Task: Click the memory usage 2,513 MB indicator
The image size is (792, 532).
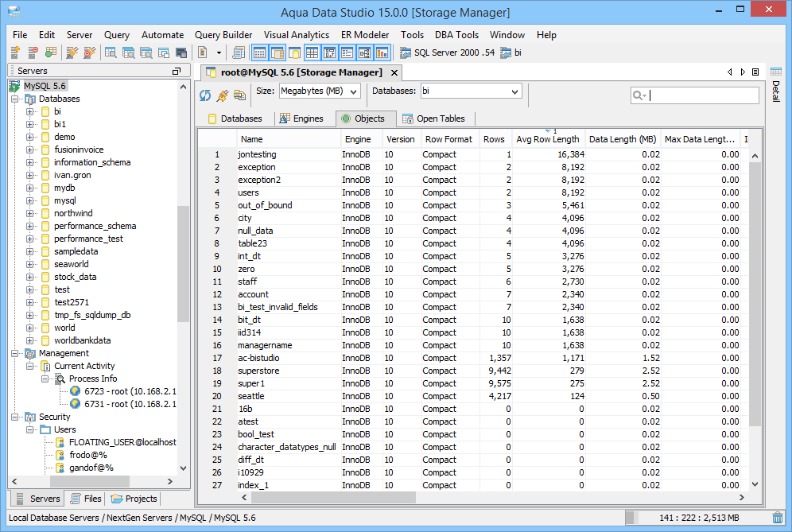Action: tap(699, 518)
